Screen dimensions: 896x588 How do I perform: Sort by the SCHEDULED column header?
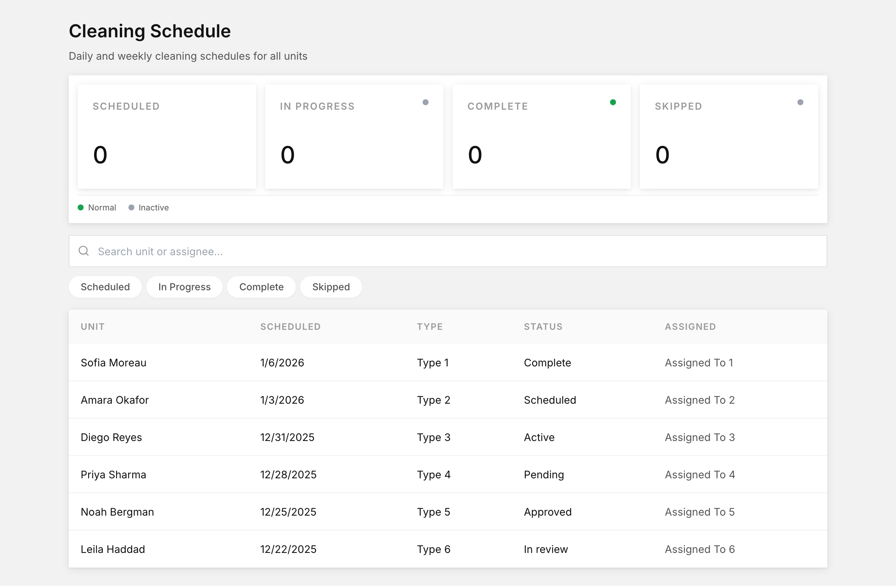290,328
